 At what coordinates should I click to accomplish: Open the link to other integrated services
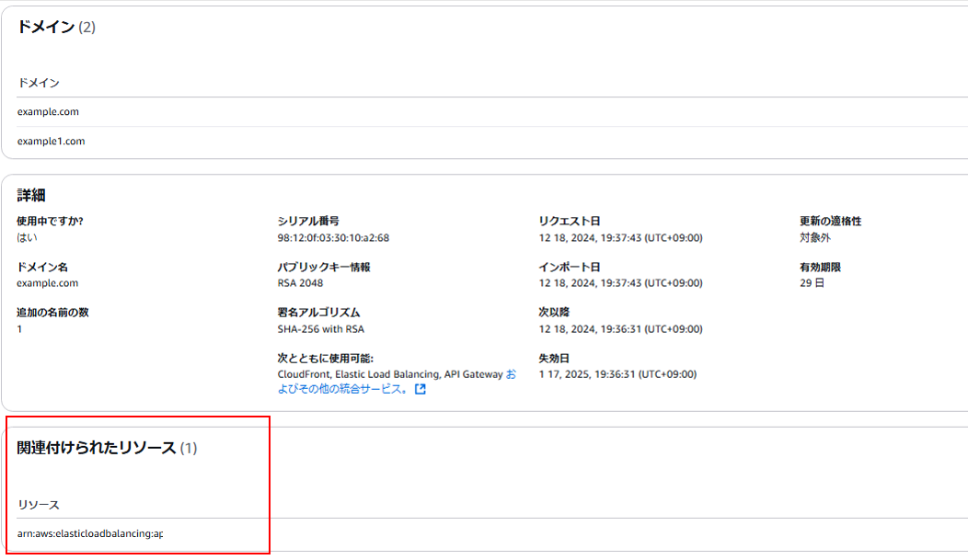[341, 389]
